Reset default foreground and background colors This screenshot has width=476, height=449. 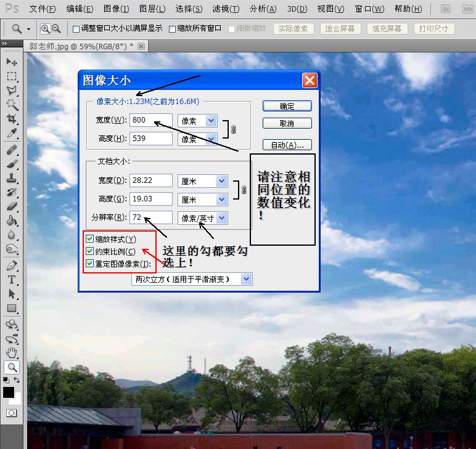(x=6, y=379)
